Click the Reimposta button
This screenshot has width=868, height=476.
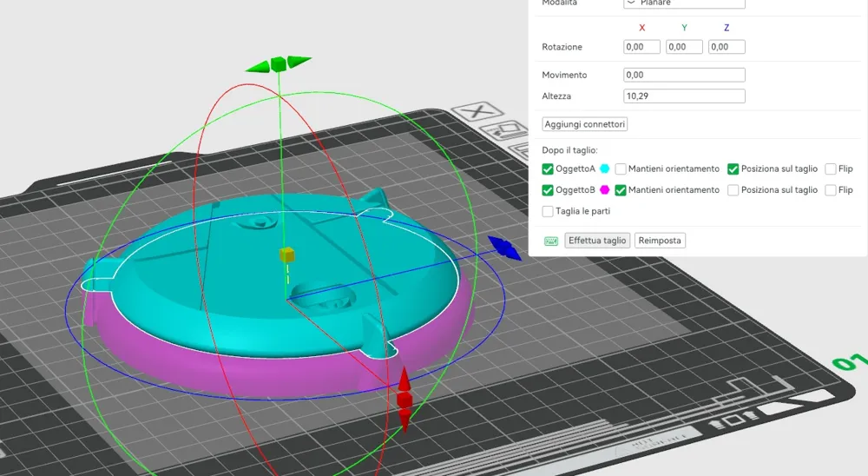click(660, 241)
